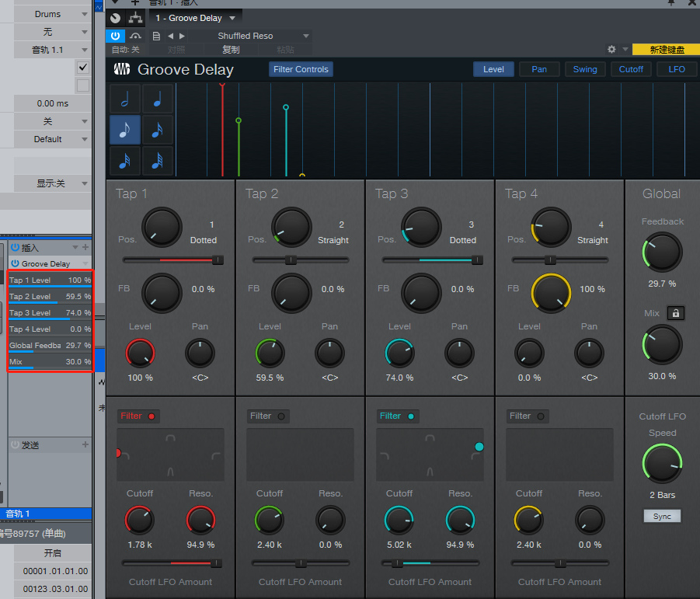Viewport: 700px width, 599px height.
Task: Switch to LFO view tab
Action: [677, 69]
